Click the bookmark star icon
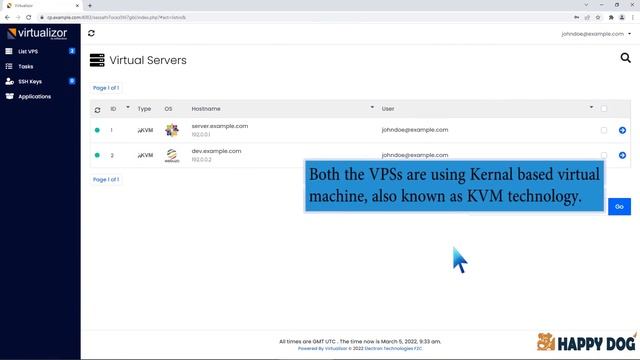Viewport: 640px width, 360px height. [598, 18]
